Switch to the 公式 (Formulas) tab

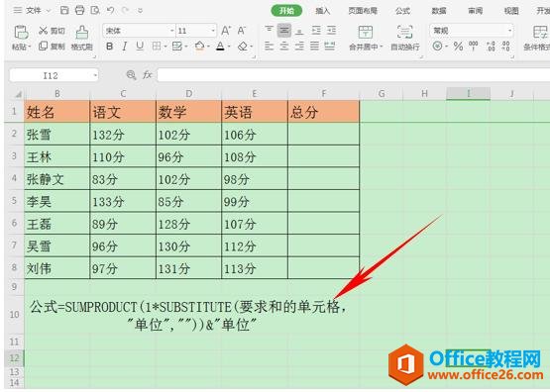click(402, 11)
